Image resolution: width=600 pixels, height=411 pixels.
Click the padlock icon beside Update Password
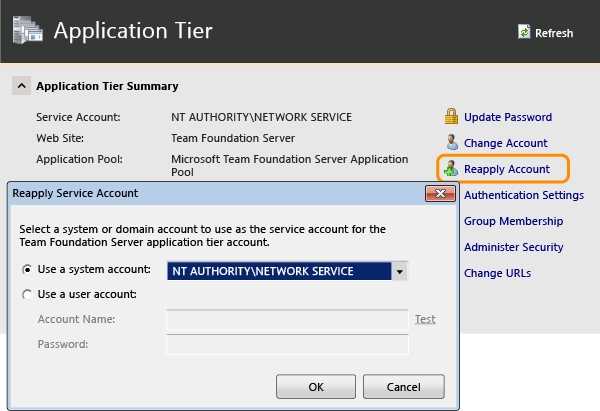point(451,116)
